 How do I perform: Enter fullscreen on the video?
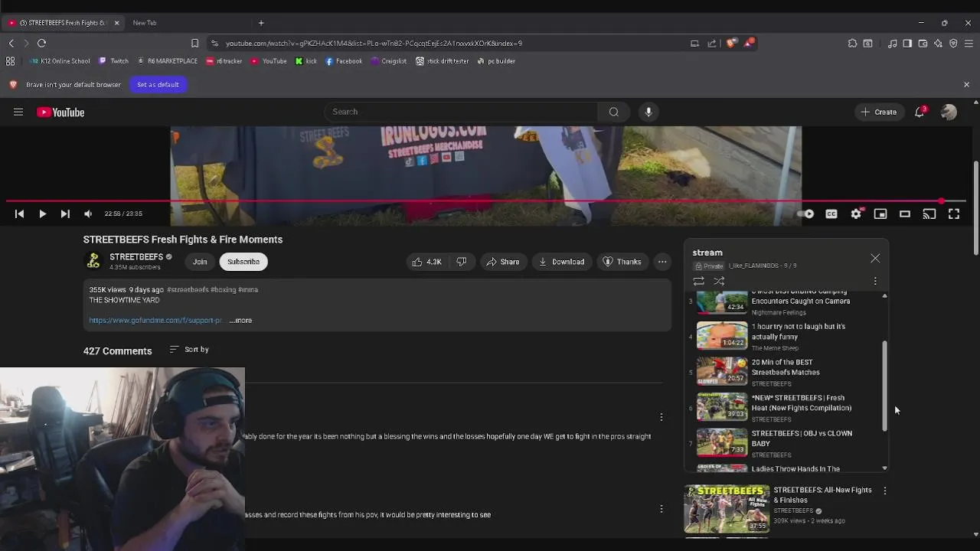pyautogui.click(x=954, y=214)
